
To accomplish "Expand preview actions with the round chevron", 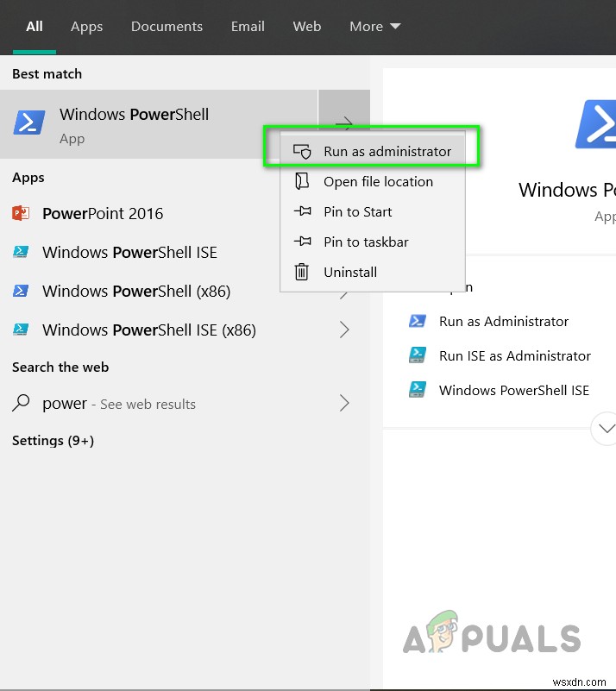I will 607,429.
